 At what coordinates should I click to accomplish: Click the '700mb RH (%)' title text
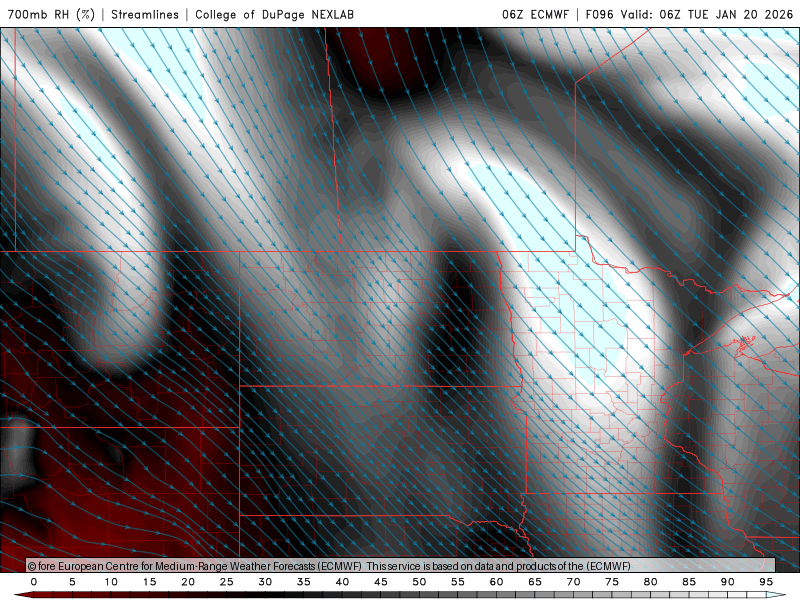tap(51, 14)
